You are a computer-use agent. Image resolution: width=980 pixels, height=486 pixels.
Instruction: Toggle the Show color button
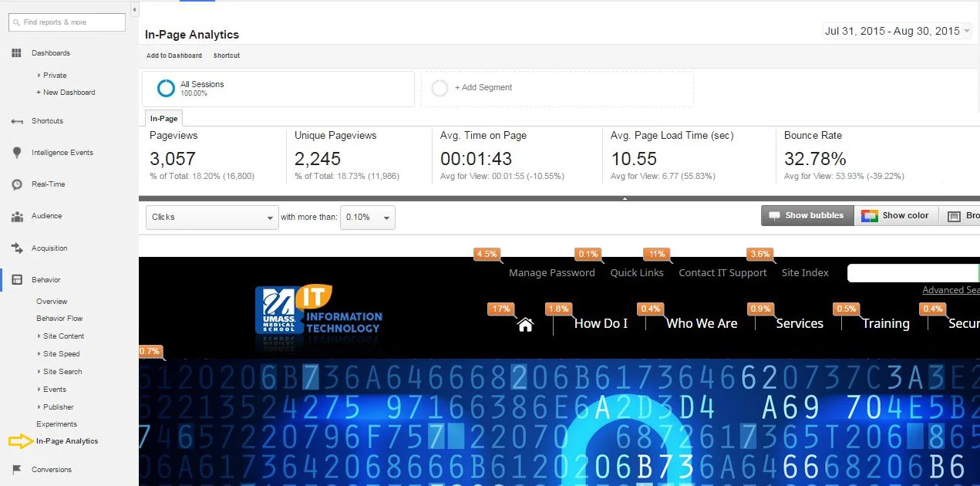click(x=897, y=216)
